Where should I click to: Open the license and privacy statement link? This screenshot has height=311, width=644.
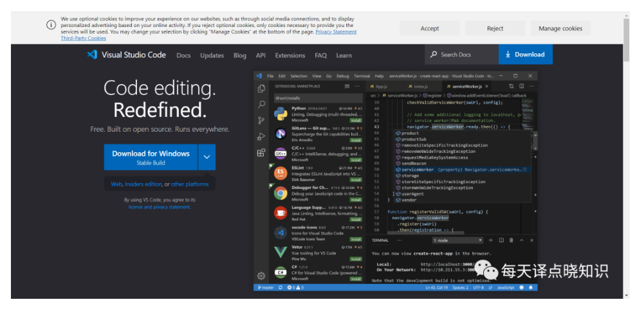tap(160, 207)
